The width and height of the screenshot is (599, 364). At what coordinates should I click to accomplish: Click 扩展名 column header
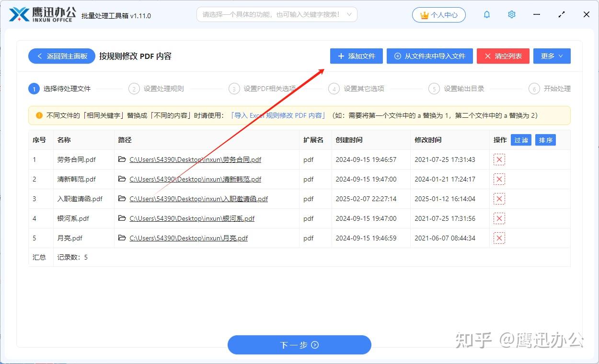313,140
